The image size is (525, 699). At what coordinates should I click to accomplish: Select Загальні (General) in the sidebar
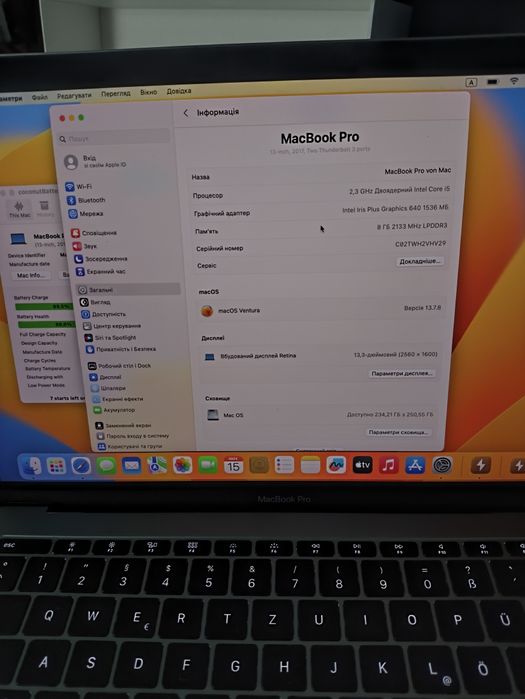coord(128,290)
